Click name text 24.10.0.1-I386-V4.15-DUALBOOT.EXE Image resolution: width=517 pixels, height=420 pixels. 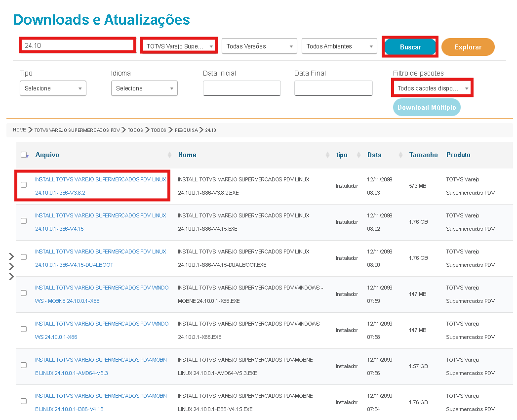222,265
